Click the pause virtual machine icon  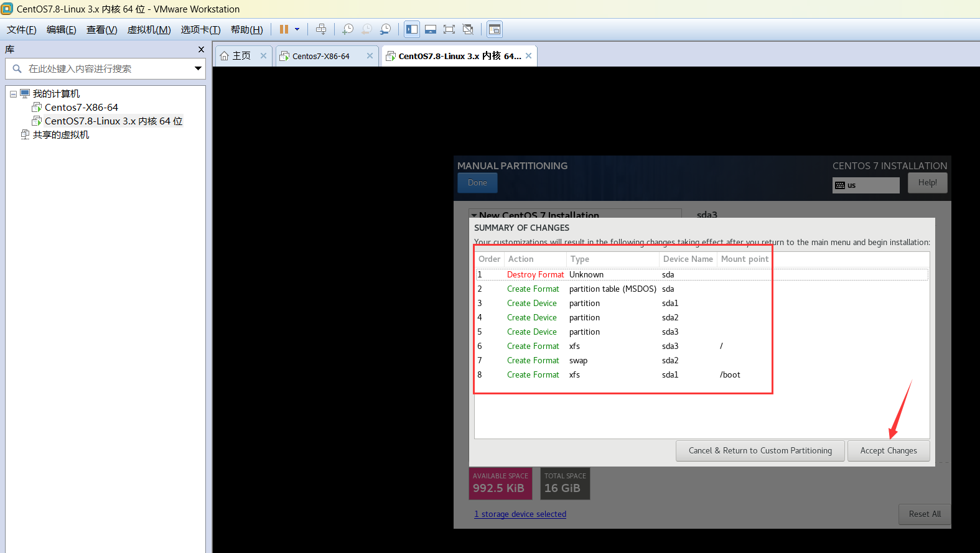pyautogui.click(x=284, y=29)
